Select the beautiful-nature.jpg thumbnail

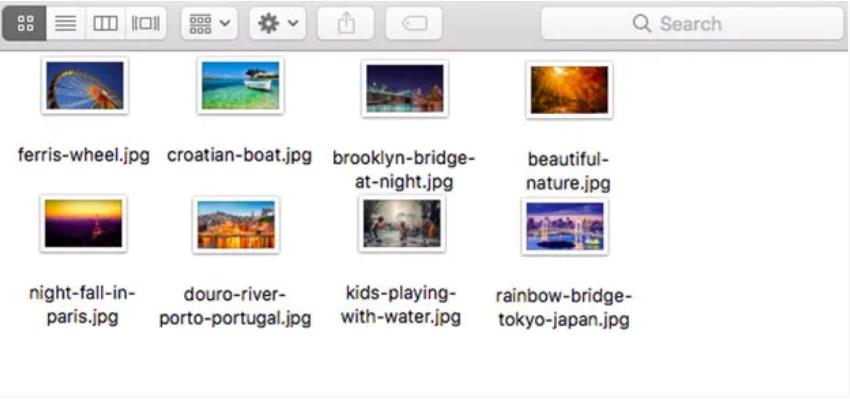569,89
